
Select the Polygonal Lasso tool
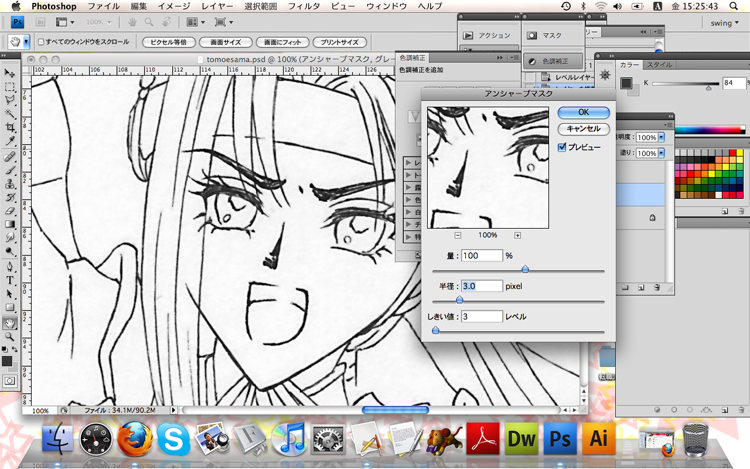point(9,100)
